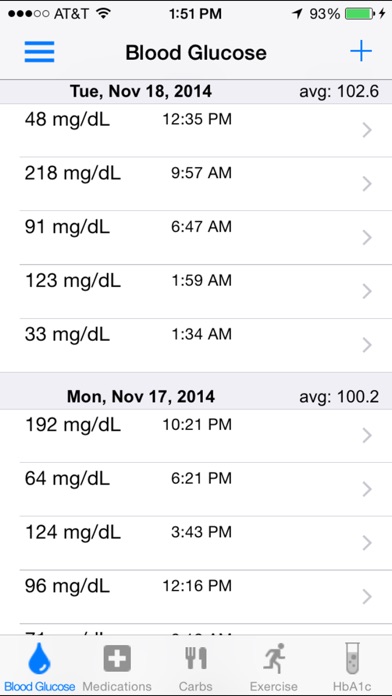392x696 pixels.
Task: Expand the 218 mg/dL entry chevron
Action: pyautogui.click(x=367, y=184)
